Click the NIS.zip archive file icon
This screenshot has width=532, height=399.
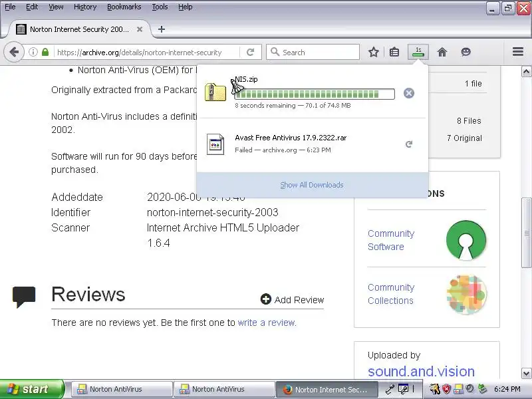click(215, 92)
